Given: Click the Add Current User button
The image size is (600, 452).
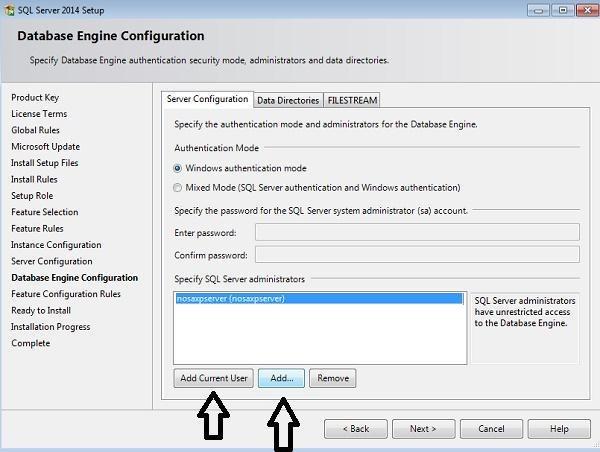Looking at the screenshot, I should (x=213, y=379).
